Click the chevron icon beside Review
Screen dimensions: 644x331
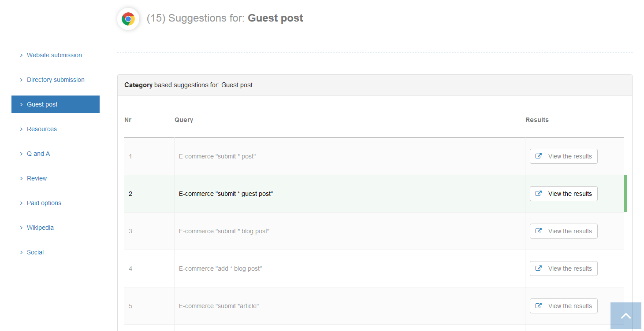21,178
